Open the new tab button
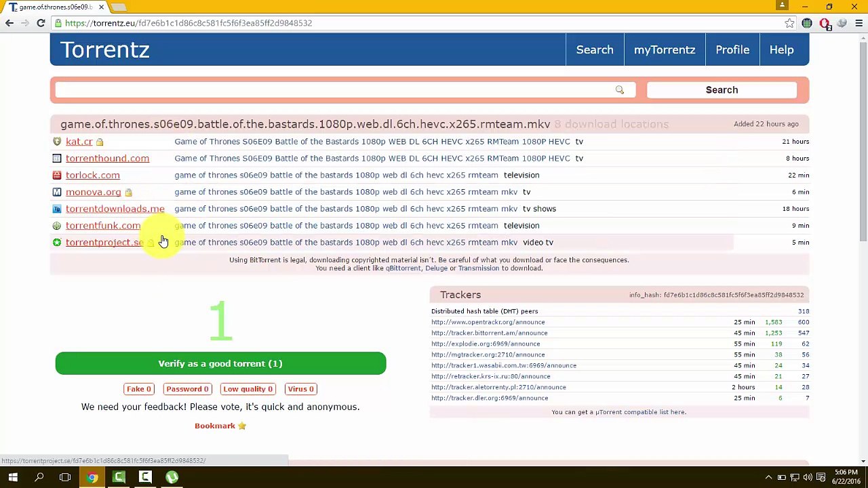This screenshot has width=868, height=488. [x=119, y=7]
